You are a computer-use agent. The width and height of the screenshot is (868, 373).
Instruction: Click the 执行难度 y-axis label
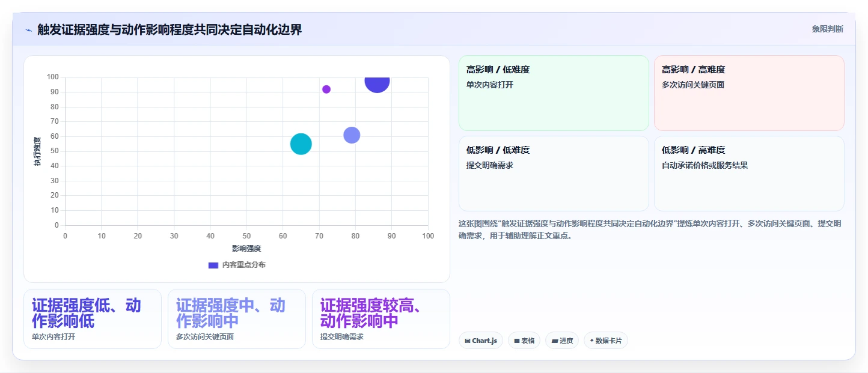pyautogui.click(x=37, y=151)
